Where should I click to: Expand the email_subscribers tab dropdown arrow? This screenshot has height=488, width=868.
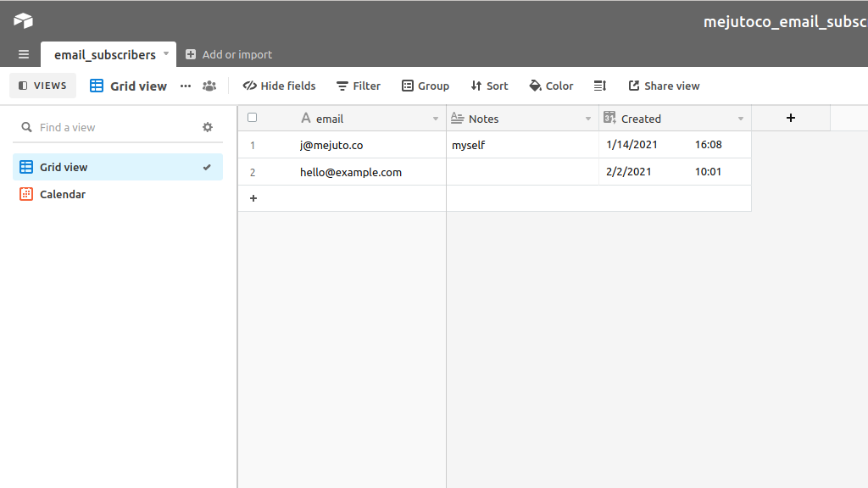166,54
